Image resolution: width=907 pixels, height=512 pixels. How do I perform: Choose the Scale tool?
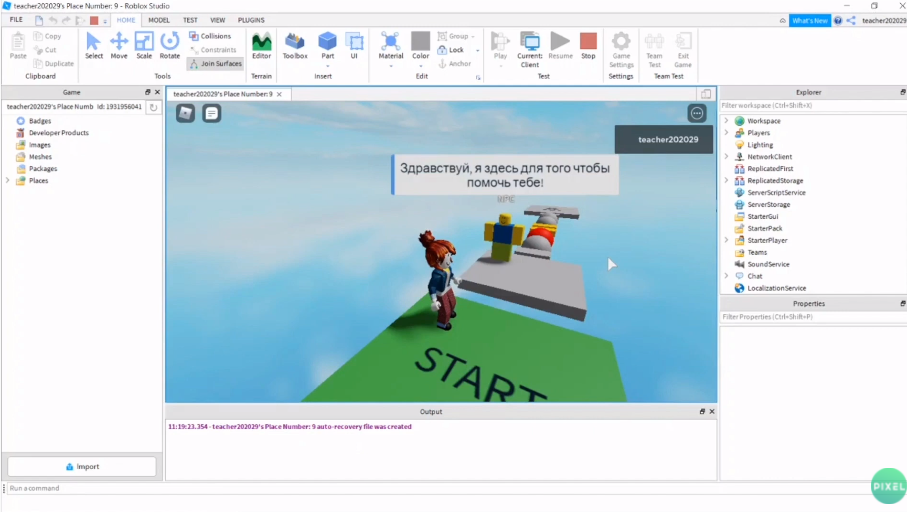pyautogui.click(x=144, y=46)
